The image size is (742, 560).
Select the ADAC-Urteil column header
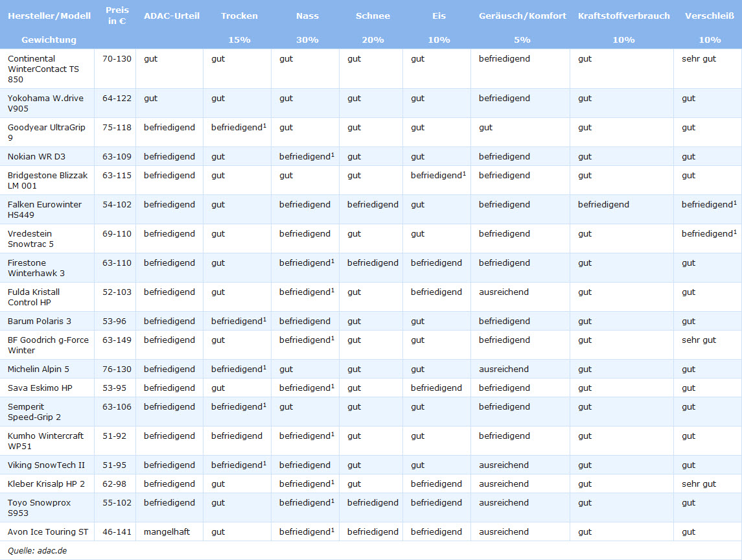point(172,16)
